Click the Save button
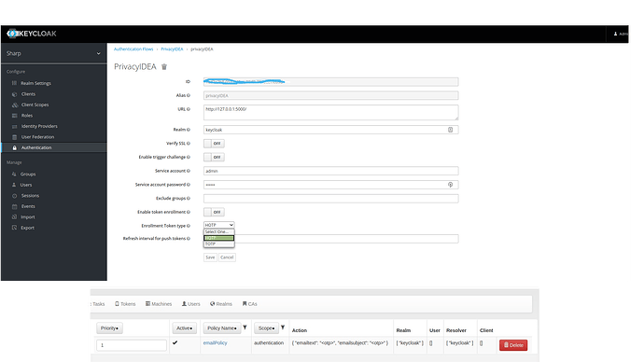This screenshot has width=644, height=362. pyautogui.click(x=210, y=258)
